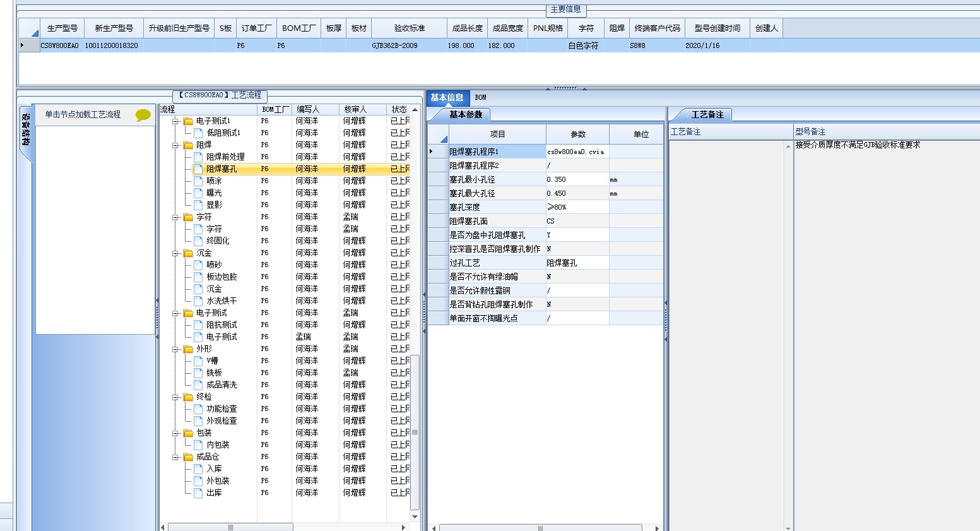Collapse the 外形 tree node
The image size is (980, 531).
177,349
